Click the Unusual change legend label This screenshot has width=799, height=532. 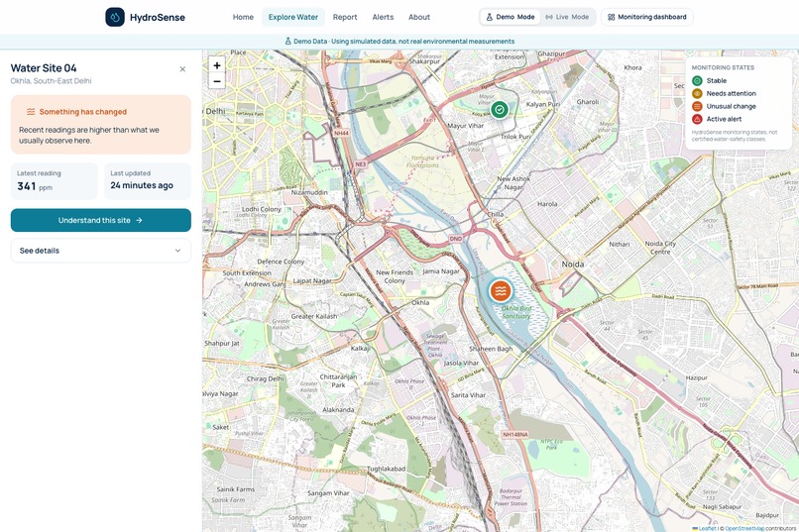point(732,106)
